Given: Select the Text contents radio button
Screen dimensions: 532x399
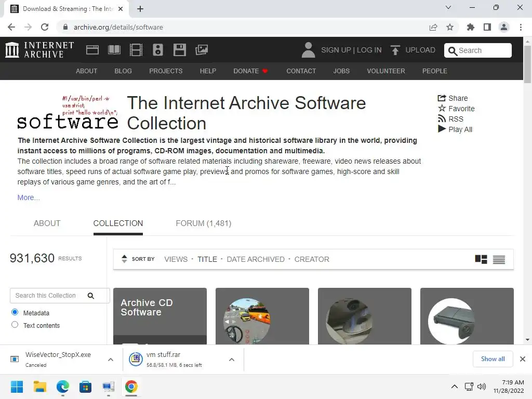Looking at the screenshot, I should click(x=15, y=324).
